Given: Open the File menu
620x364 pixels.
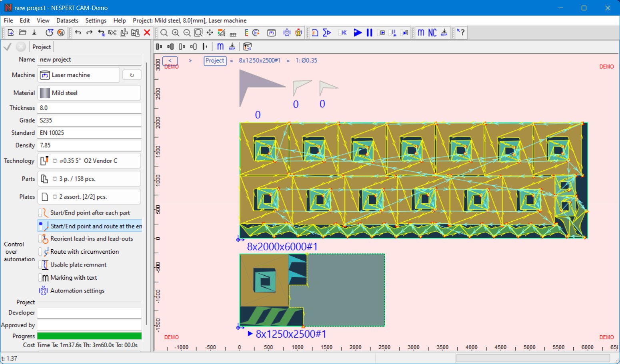Looking at the screenshot, I should point(8,20).
